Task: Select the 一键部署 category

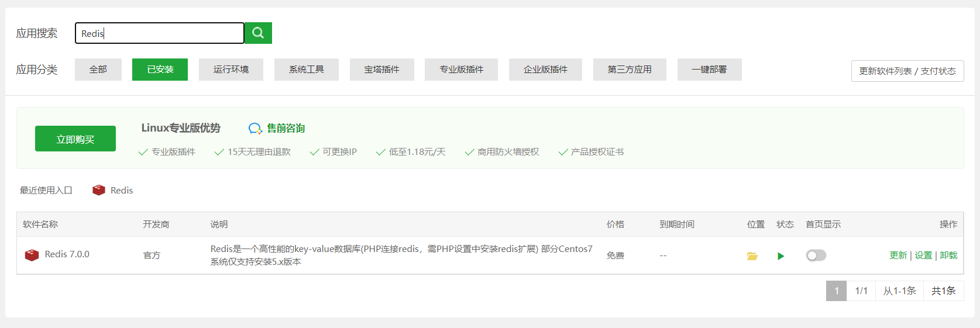Action: [709, 70]
